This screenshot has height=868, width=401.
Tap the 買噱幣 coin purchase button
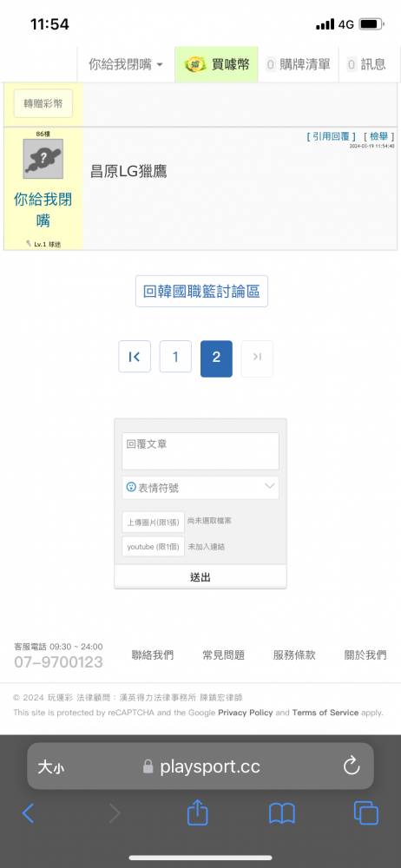point(217,64)
